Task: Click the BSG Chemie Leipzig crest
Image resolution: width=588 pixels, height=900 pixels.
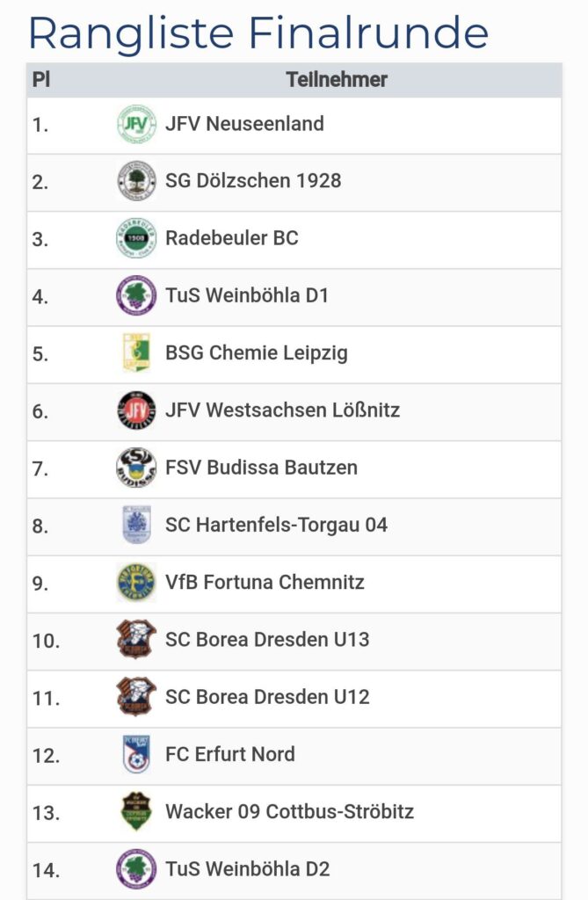Action: tap(136, 353)
